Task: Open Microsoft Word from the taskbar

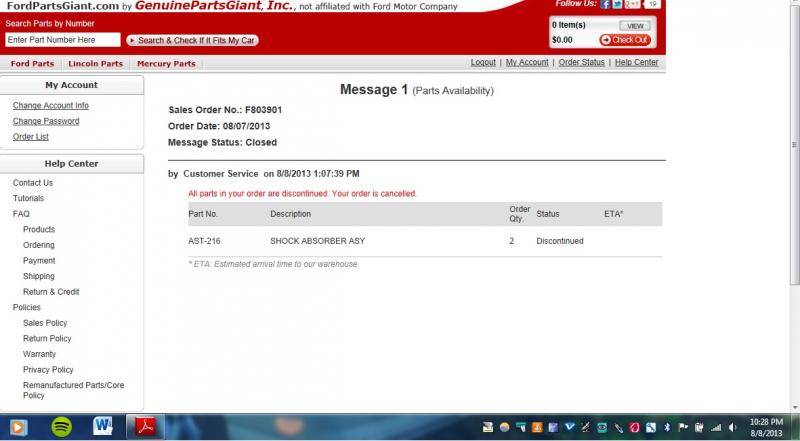Action: coord(103,427)
